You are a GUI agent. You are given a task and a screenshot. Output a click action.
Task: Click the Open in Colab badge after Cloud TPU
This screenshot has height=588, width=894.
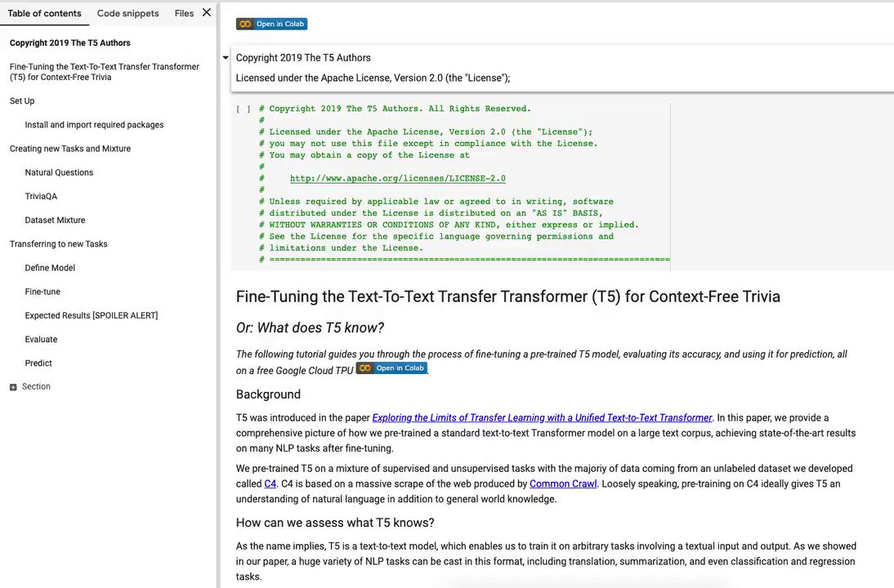[391, 368]
